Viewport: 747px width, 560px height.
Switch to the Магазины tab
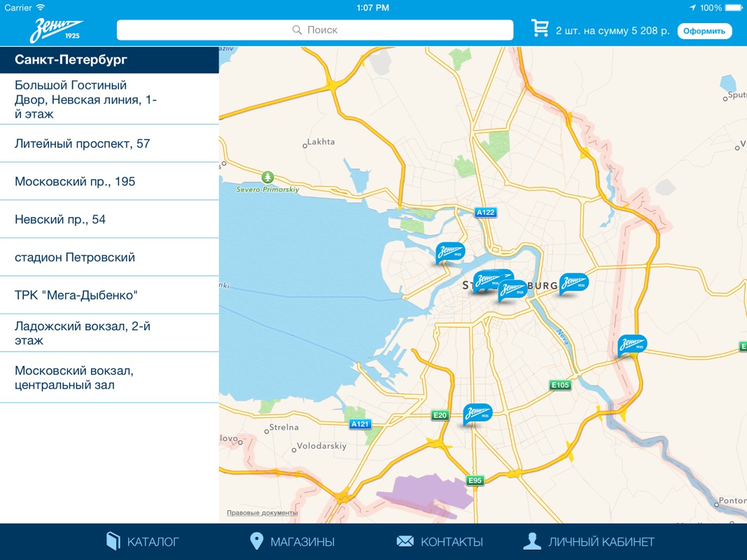[x=292, y=541]
